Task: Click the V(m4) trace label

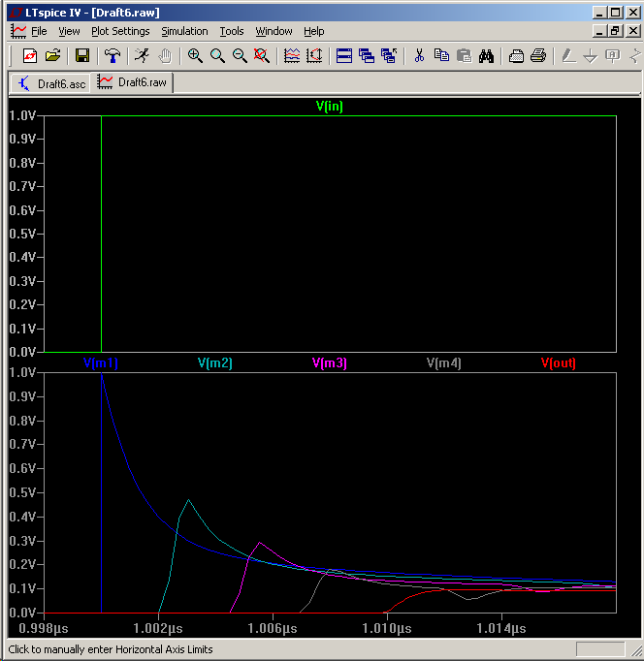Action: [x=443, y=362]
